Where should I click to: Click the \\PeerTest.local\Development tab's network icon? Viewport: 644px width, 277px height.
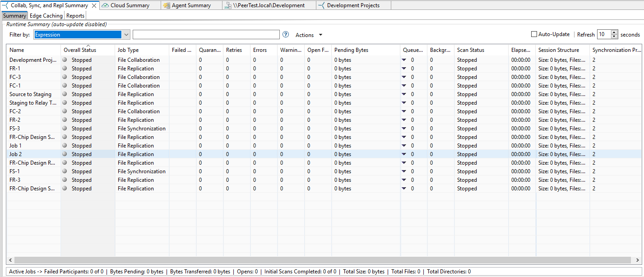pos(229,5)
